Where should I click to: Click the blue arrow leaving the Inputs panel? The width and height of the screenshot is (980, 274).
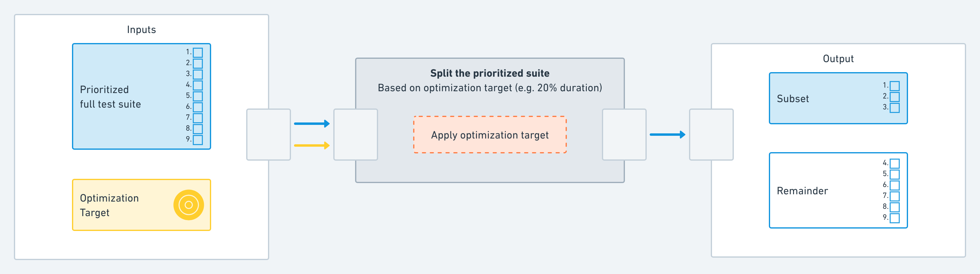(x=312, y=123)
